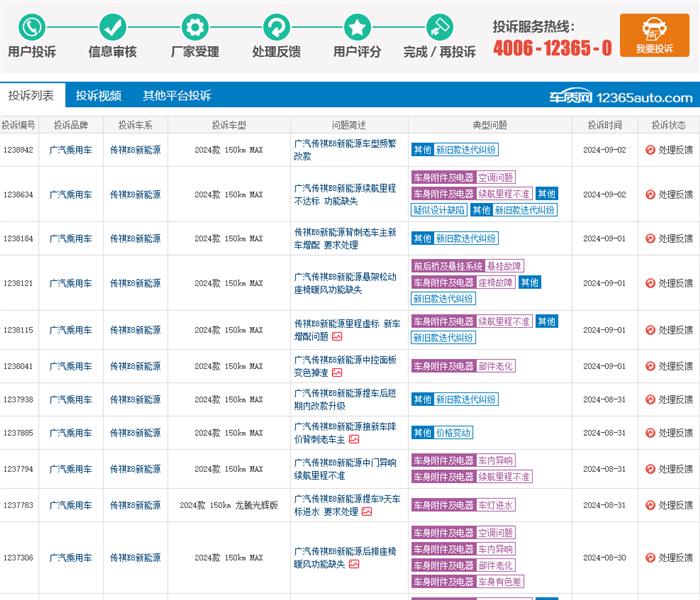Image resolution: width=700 pixels, height=600 pixels.
Task: Open image icon in complaint 1237783 description
Action: 367,512
